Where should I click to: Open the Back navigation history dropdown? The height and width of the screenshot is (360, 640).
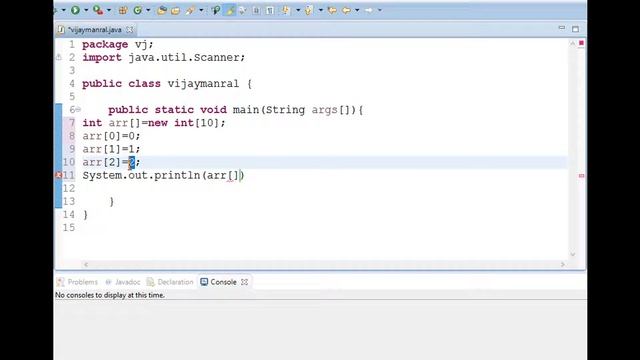coord(357,10)
